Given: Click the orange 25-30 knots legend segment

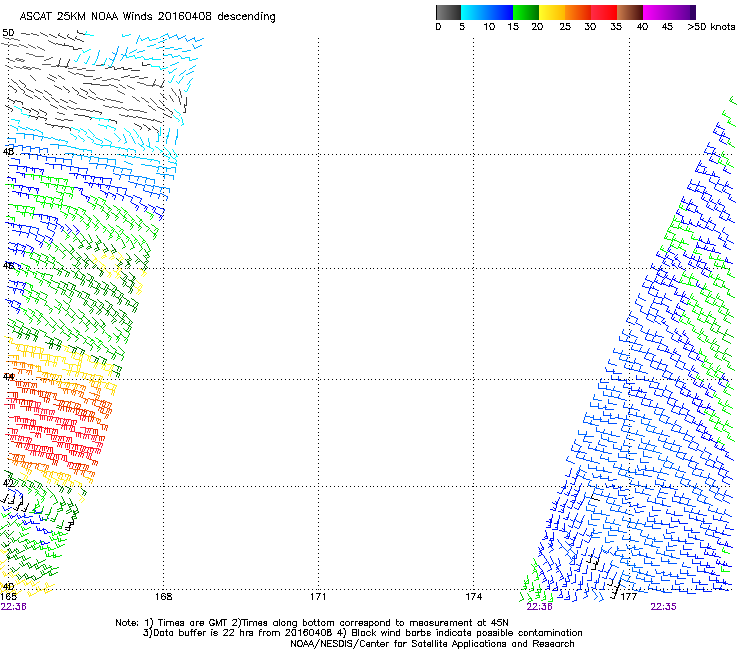Looking at the screenshot, I should (x=578, y=12).
